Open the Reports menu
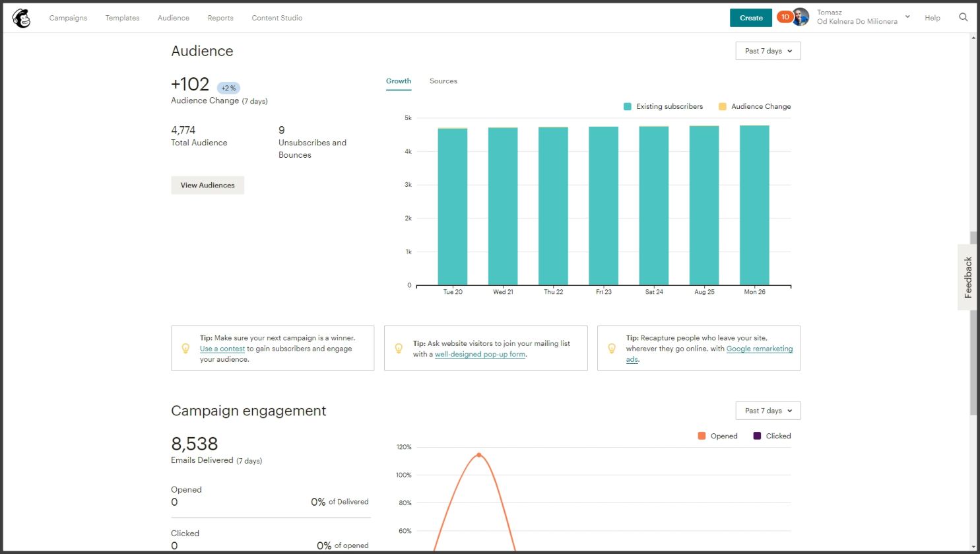This screenshot has height=554, width=980. [220, 18]
